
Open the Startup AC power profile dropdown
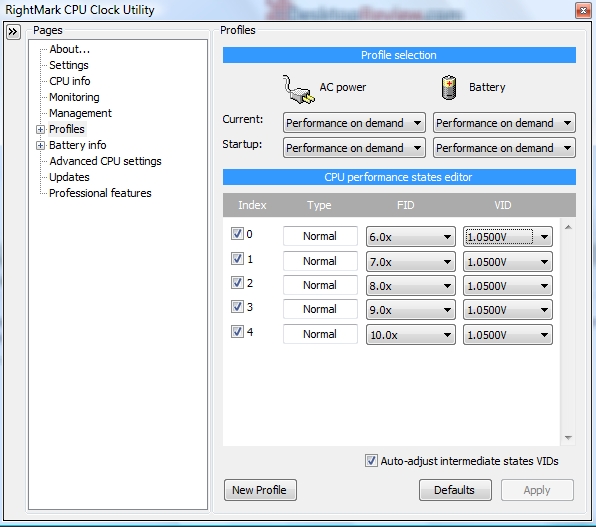click(354, 148)
